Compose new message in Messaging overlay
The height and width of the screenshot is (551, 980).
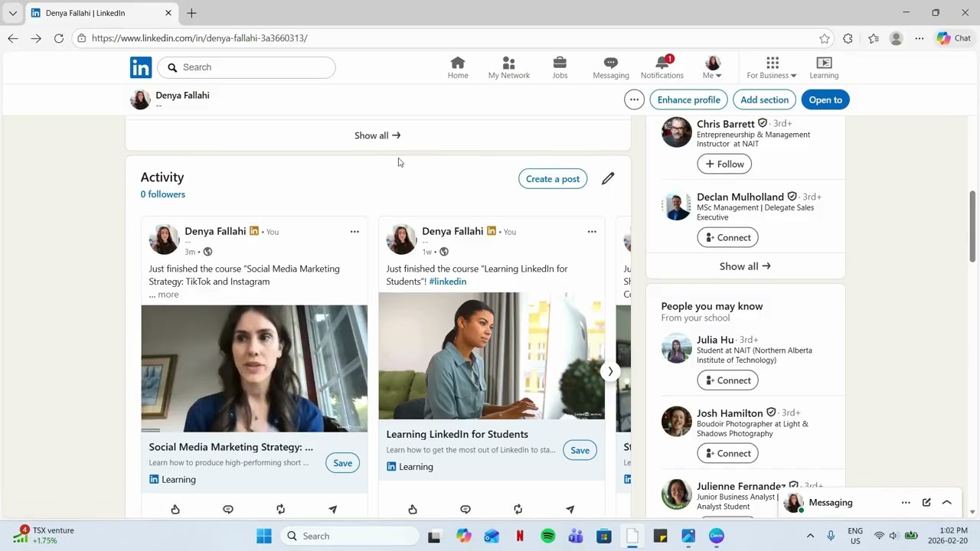(x=926, y=503)
